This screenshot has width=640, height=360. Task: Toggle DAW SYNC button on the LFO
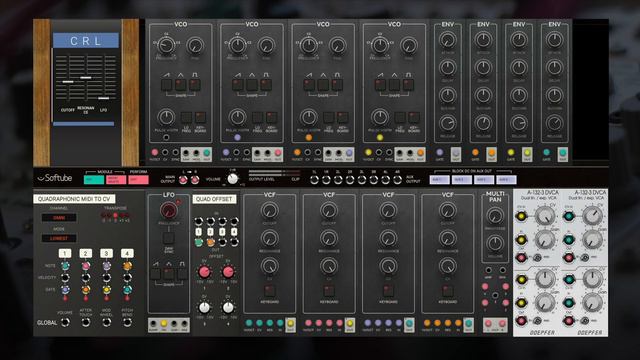169,238
